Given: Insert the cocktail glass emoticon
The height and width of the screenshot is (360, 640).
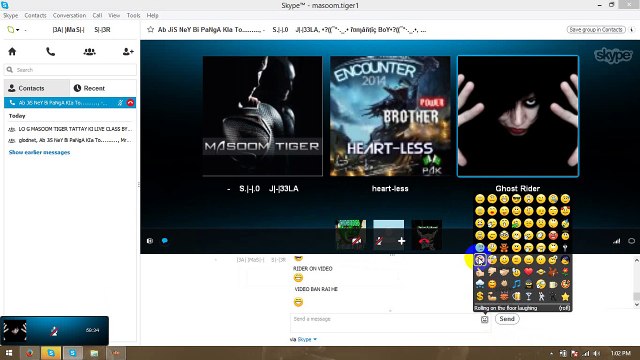Looking at the screenshot, I should [x=529, y=296].
